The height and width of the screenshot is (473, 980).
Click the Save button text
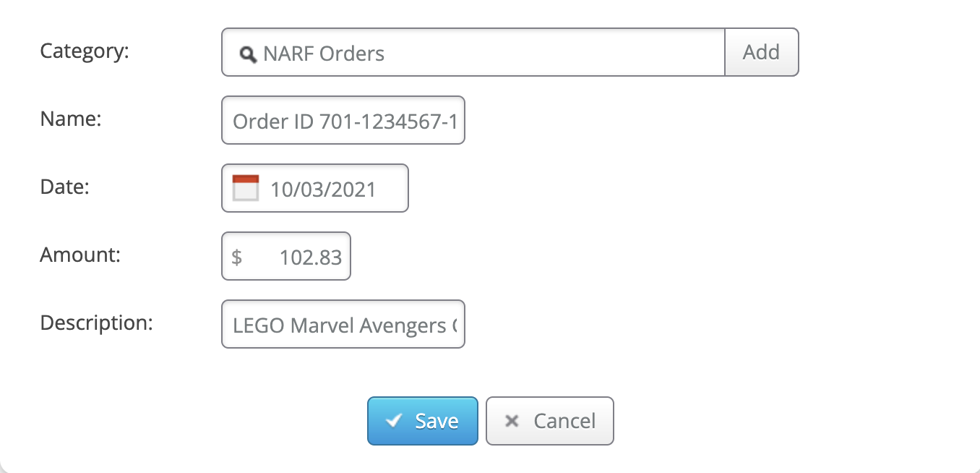pos(437,421)
